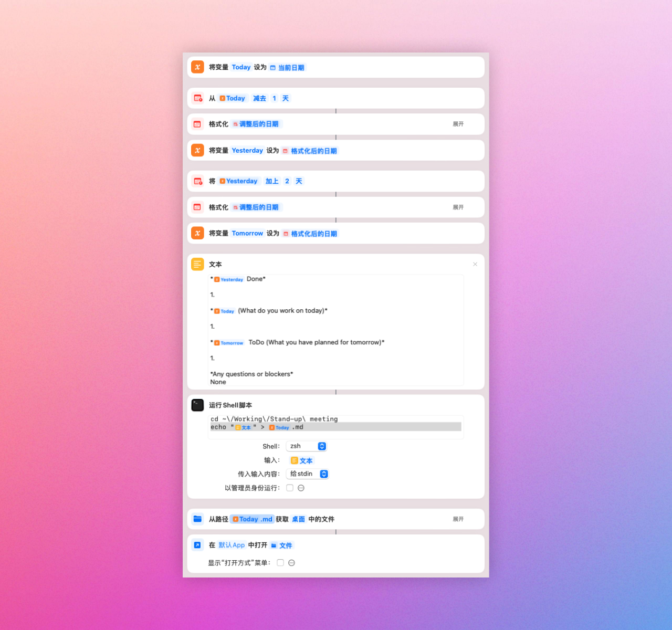672x630 pixels.
Task: Click the 文本 token beside 输入
Action: coord(302,460)
